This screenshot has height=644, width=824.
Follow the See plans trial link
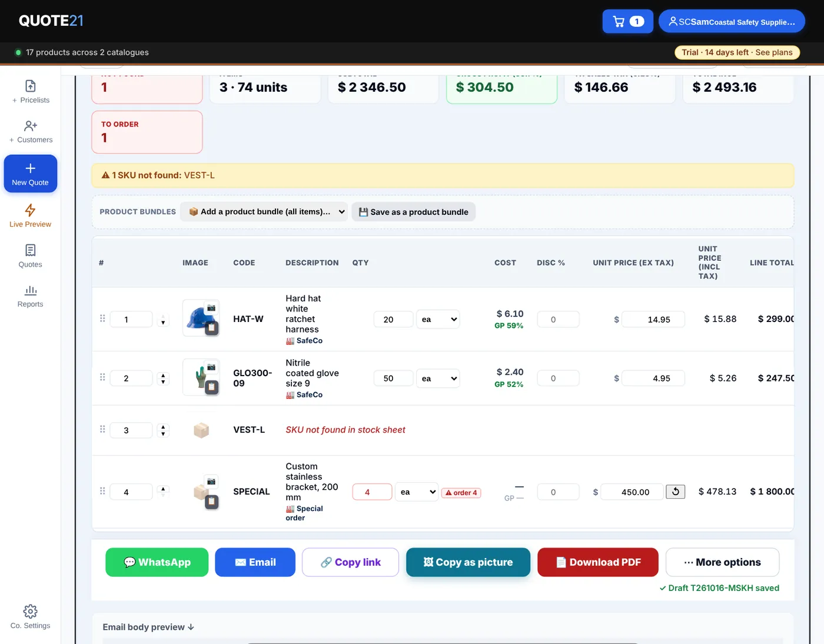(x=774, y=52)
